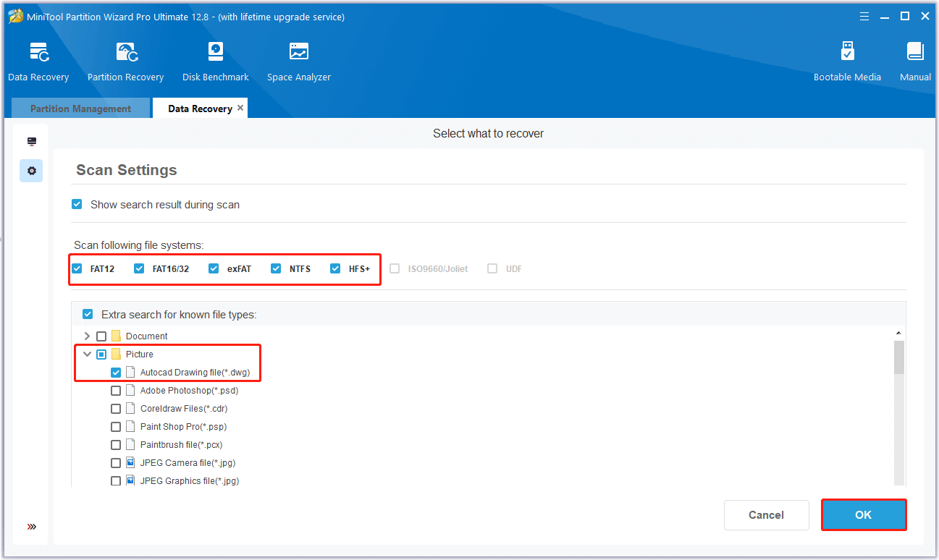Check JPEG Camera file (*.jpg)
This screenshot has width=939, height=560.
[x=116, y=463]
